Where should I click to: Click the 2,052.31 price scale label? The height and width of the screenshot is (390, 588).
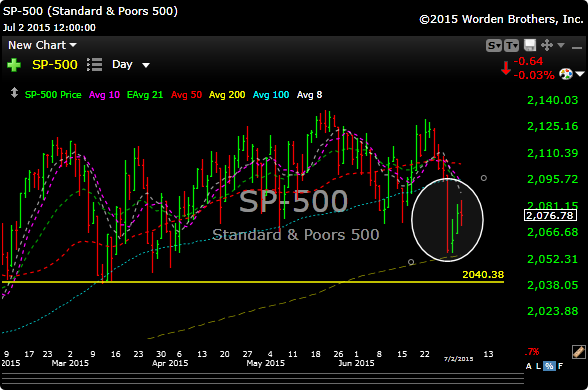(552, 259)
